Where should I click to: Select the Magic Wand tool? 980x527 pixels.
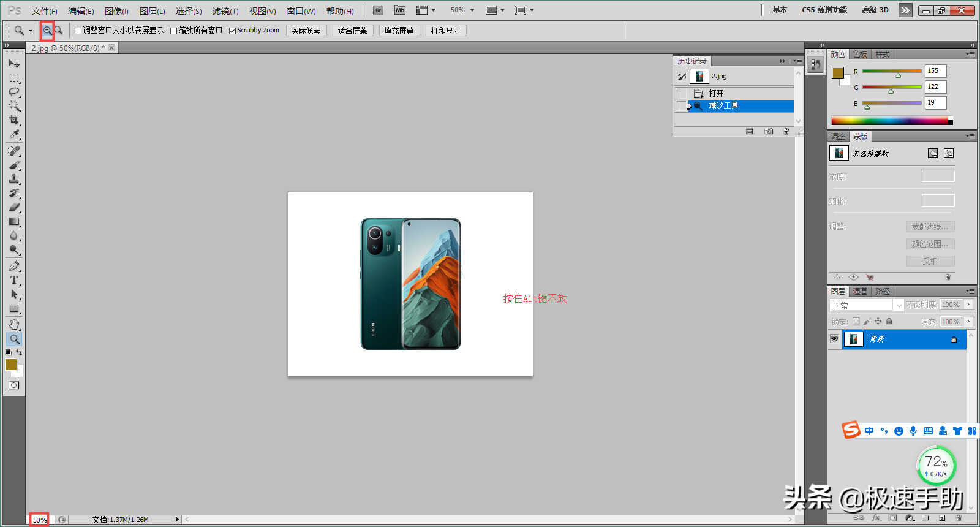click(x=14, y=106)
